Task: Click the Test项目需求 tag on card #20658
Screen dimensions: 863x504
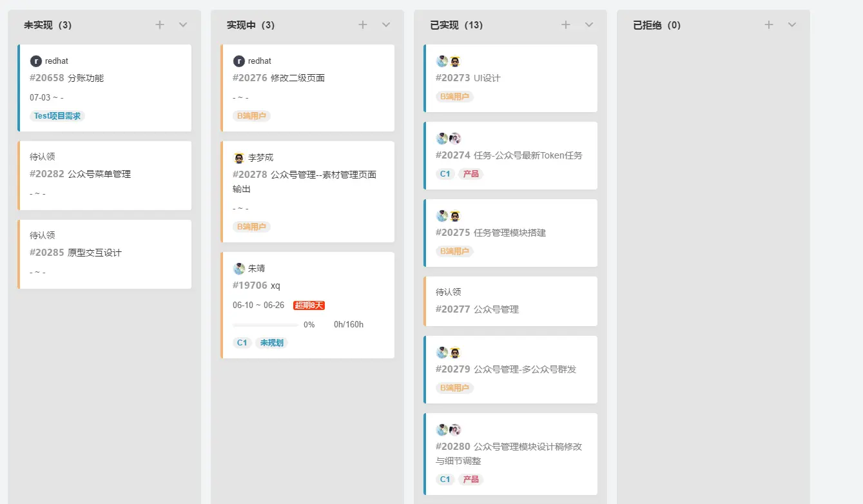Action: coord(55,115)
